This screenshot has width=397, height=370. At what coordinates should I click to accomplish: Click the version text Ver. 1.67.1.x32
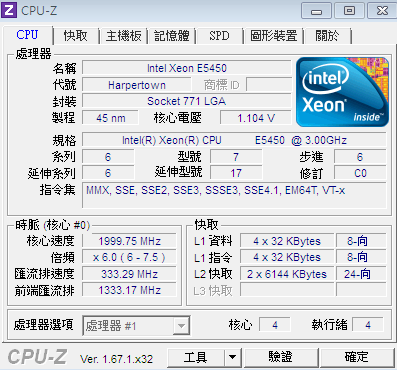click(x=116, y=359)
